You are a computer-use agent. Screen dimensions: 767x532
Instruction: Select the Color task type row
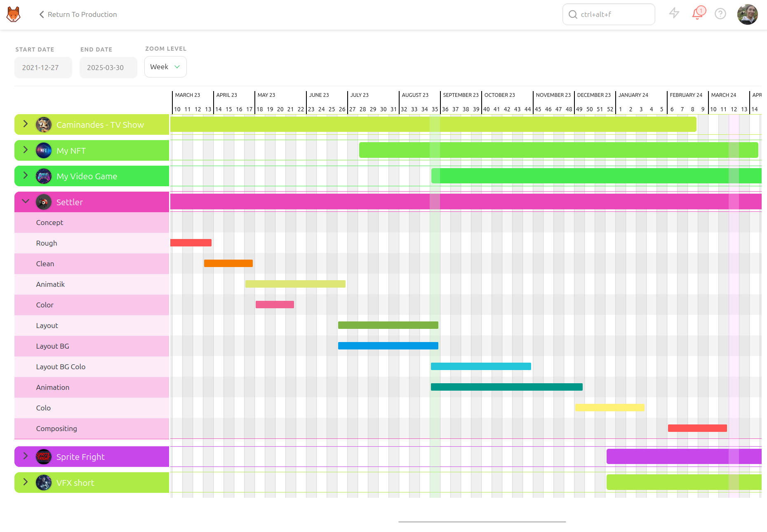pos(92,305)
